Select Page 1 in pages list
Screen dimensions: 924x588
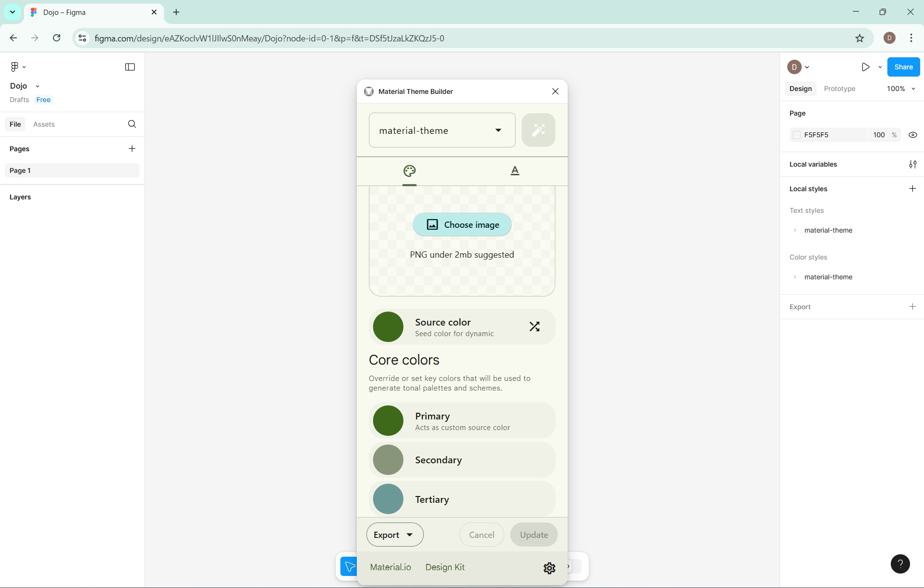[x=72, y=170]
